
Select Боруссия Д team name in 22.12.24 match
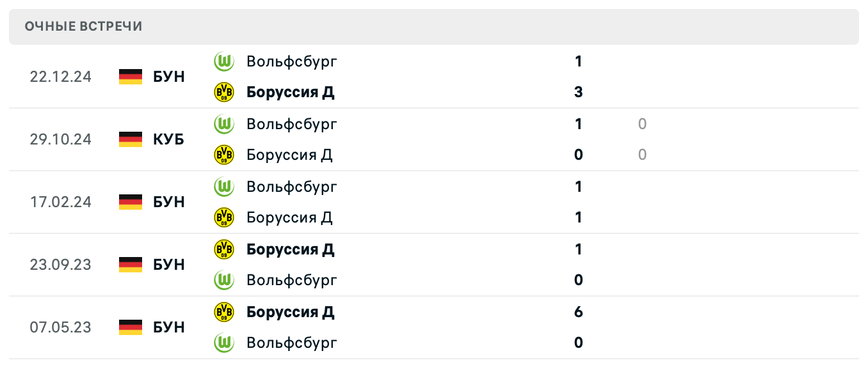(291, 92)
